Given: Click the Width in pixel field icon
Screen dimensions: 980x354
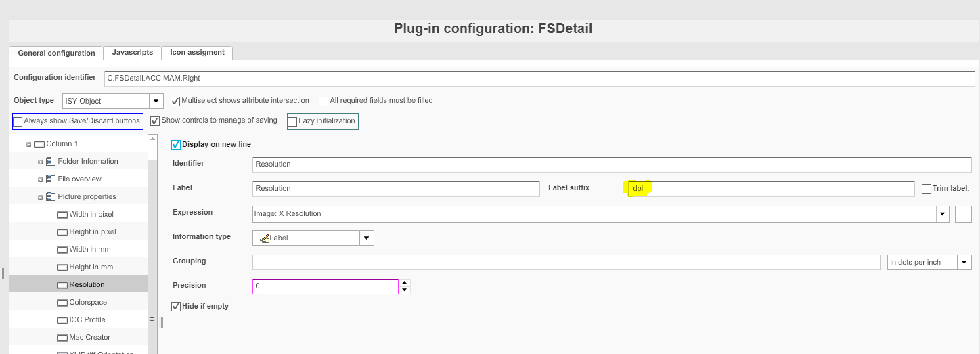Looking at the screenshot, I should tap(62, 215).
